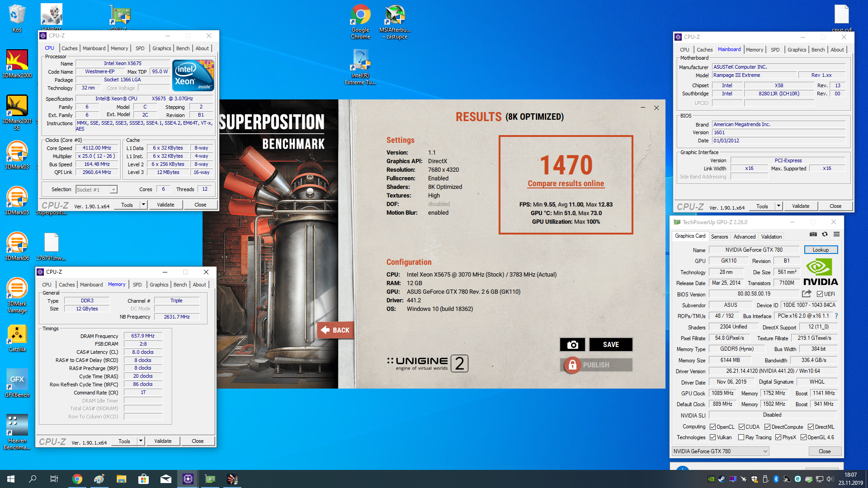Toggle the Ray Tracing checkbox in GPU-Z
868x488 pixels.
[741, 437]
